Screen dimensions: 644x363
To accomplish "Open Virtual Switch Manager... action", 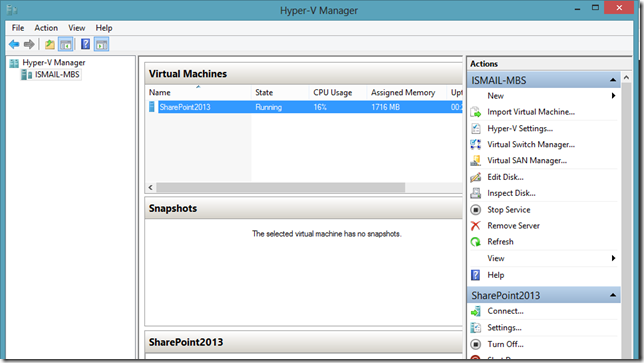I will (531, 145).
